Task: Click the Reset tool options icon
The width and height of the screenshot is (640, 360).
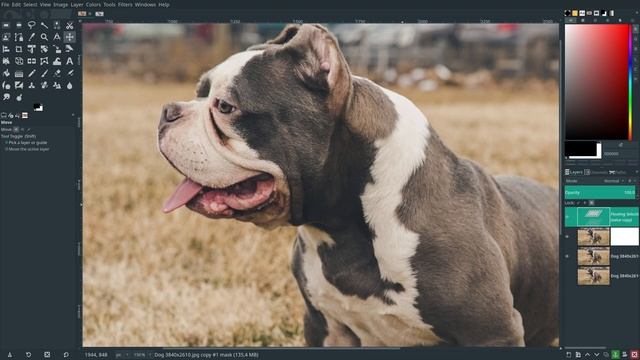Action: click(x=66, y=355)
